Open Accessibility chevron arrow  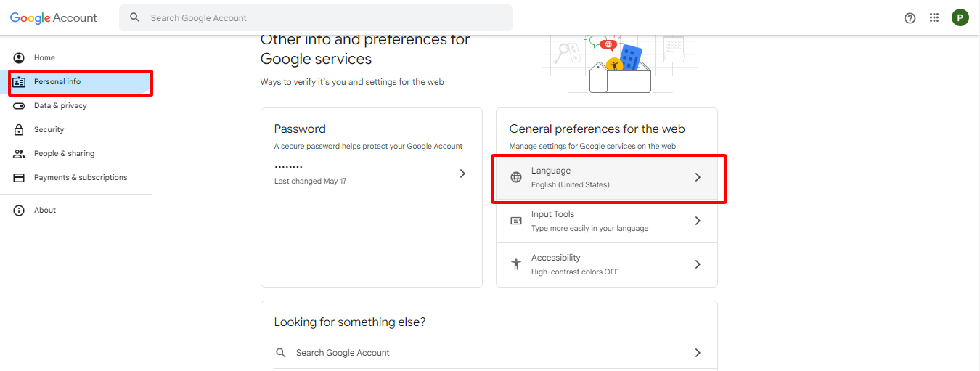(x=698, y=264)
